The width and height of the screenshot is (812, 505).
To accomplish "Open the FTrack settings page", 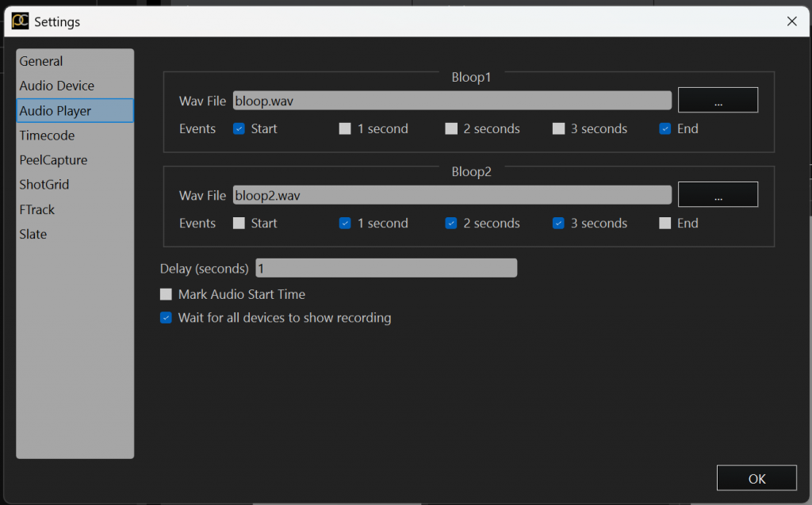I will 37,209.
